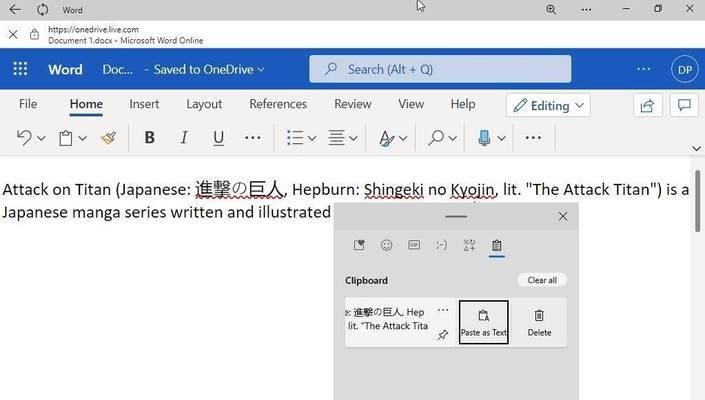Expand the bullet list dropdown arrow
705x400 pixels.
tap(312, 138)
